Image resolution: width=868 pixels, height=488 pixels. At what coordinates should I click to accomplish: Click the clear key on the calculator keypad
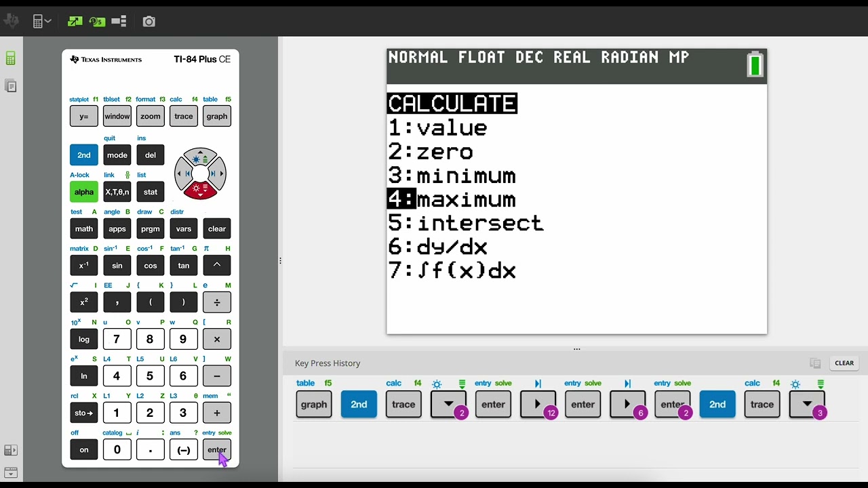click(217, 228)
